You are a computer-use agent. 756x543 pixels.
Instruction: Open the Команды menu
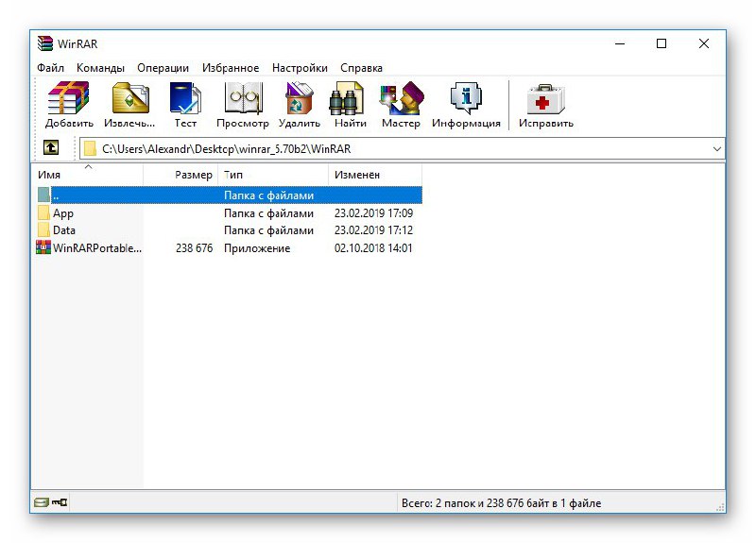(100, 68)
